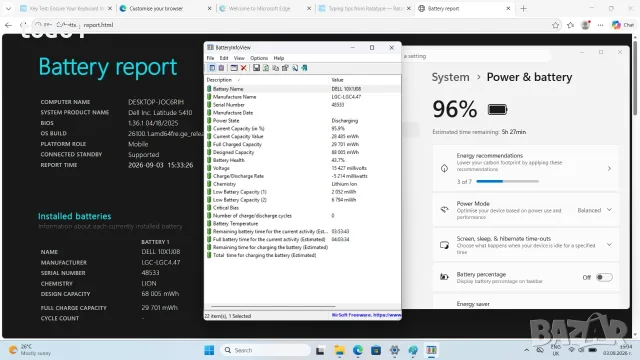Toggle Battery percentage switch
Screen dimensions: 640x360
(604, 278)
